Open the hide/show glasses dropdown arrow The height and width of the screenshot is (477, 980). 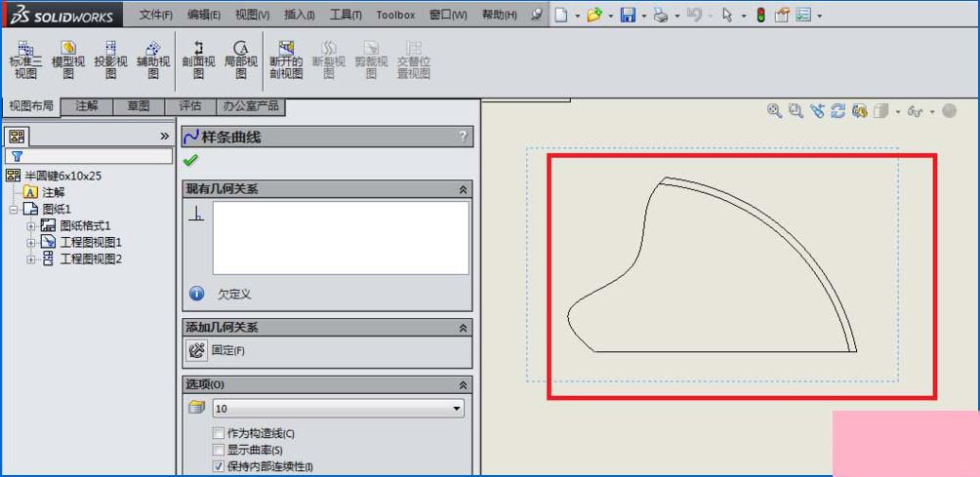[932, 112]
